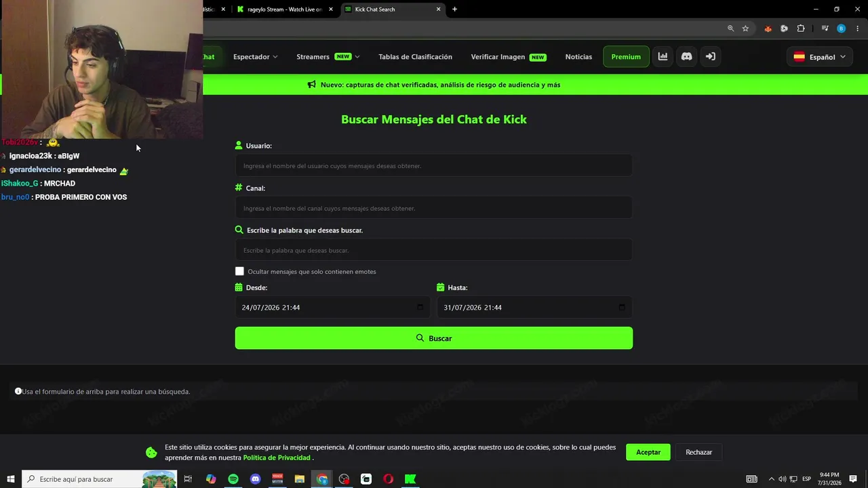This screenshot has height=488, width=868.
Task: Focus the Usuario input field
Action: [434, 165]
